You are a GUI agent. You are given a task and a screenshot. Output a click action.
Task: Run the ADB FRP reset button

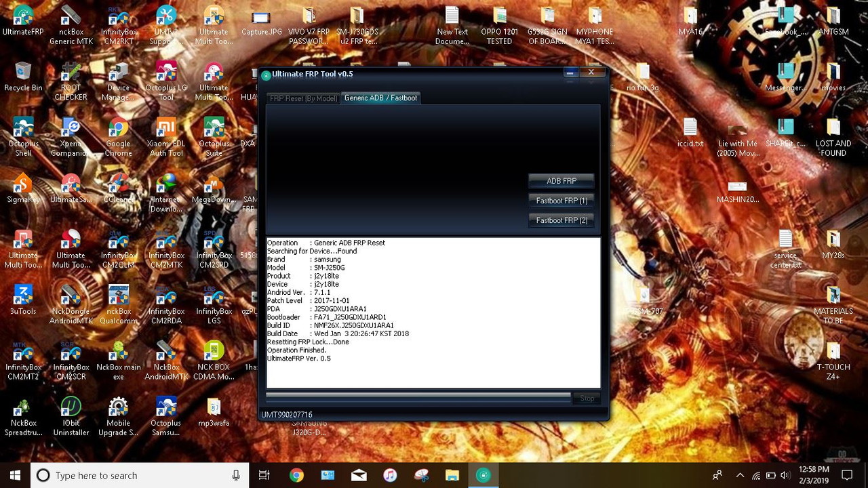pos(561,181)
